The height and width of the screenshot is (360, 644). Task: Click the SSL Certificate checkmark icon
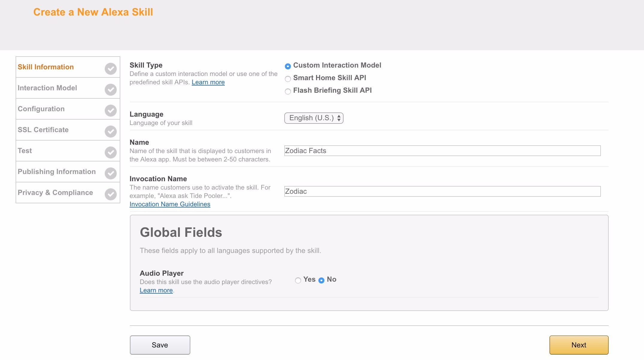click(x=110, y=132)
